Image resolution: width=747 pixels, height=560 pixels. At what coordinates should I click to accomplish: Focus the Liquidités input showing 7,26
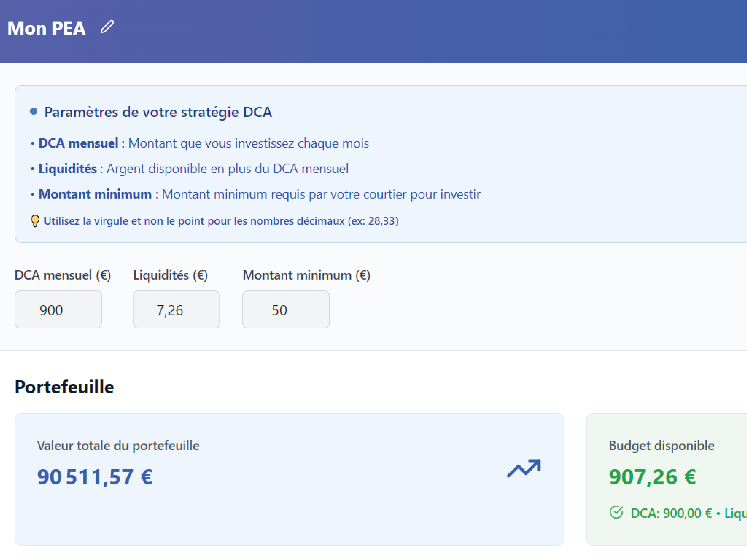click(176, 309)
